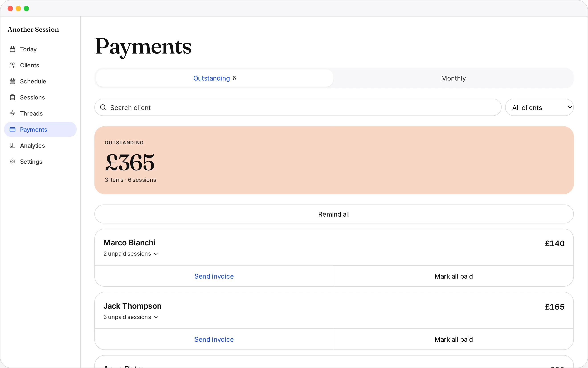Click the OUTSTANDING card label

click(x=124, y=143)
